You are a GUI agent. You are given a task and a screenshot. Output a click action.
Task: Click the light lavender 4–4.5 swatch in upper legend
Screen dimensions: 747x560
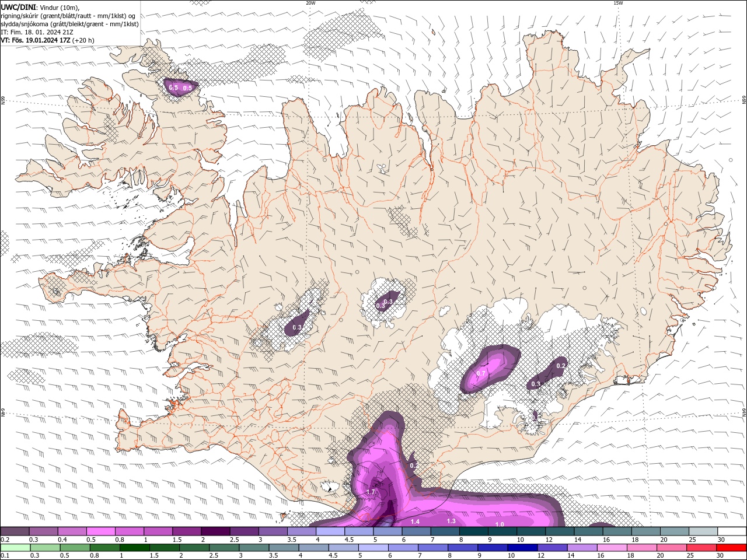(x=331, y=531)
